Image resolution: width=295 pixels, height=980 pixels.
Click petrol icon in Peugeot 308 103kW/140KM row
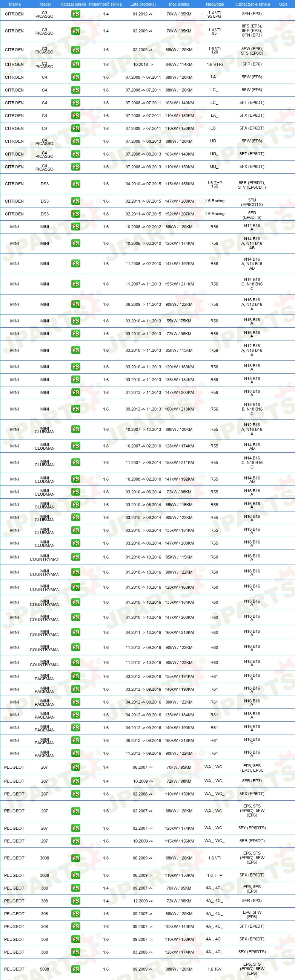(75, 927)
